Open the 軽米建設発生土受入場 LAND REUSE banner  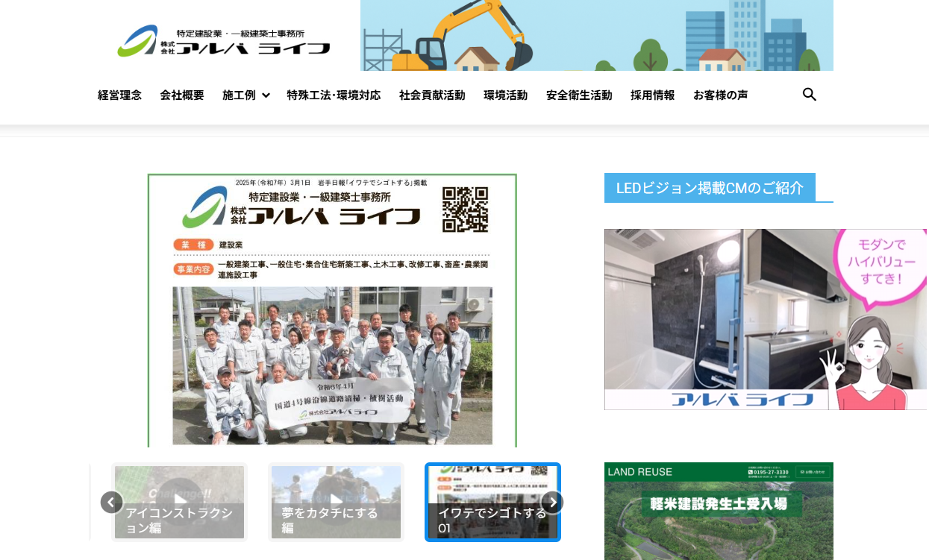[719, 511]
